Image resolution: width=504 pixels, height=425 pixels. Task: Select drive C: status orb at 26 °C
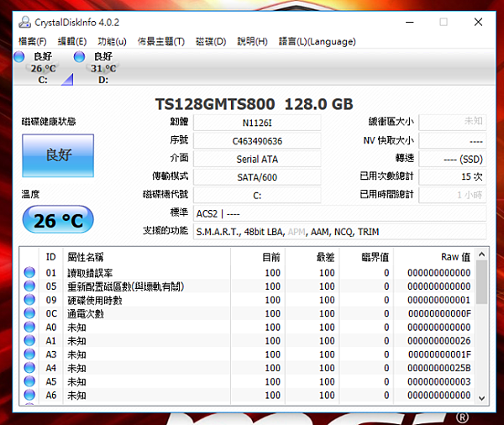(19, 57)
